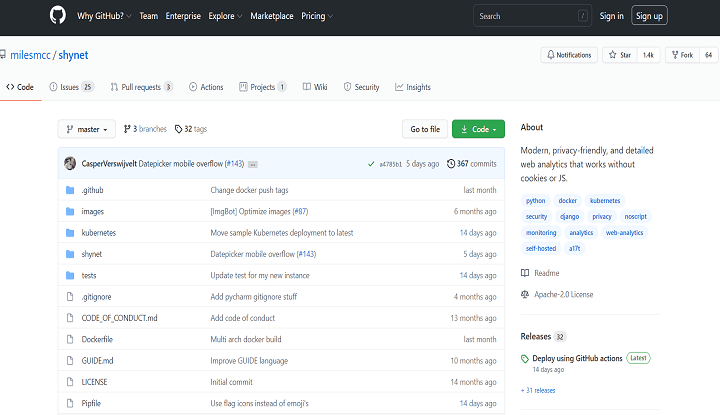Click the branches icon next to 3 branches

(x=127, y=129)
